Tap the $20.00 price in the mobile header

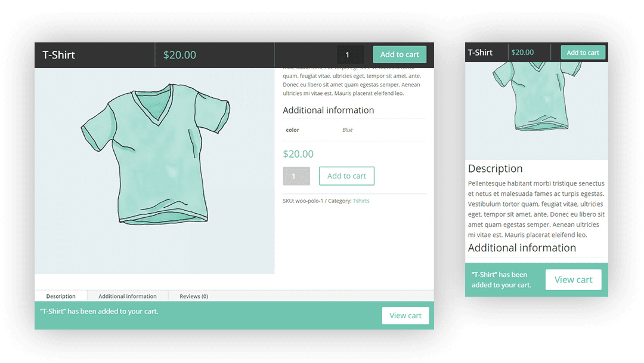pos(522,53)
